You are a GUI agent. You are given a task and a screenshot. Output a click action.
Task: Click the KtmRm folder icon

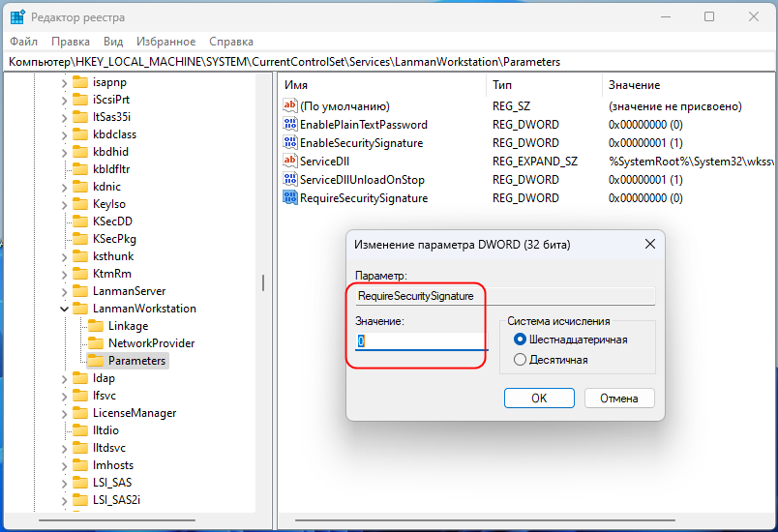80,274
